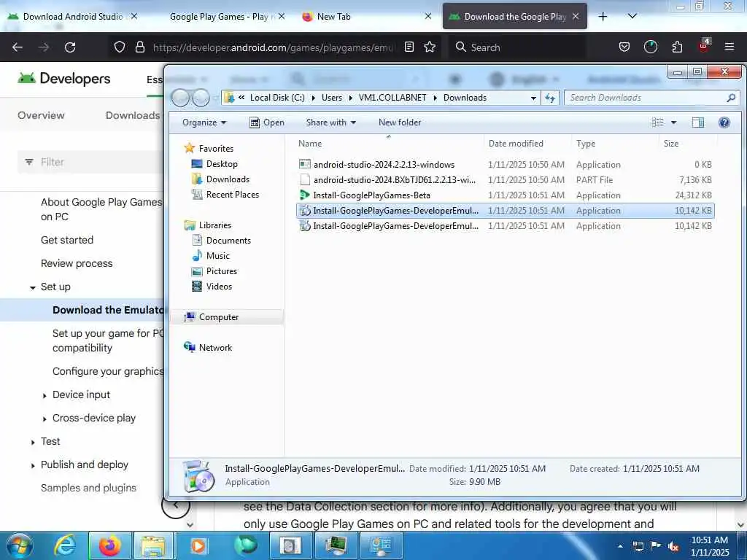Reload the Firefox page

(70, 47)
